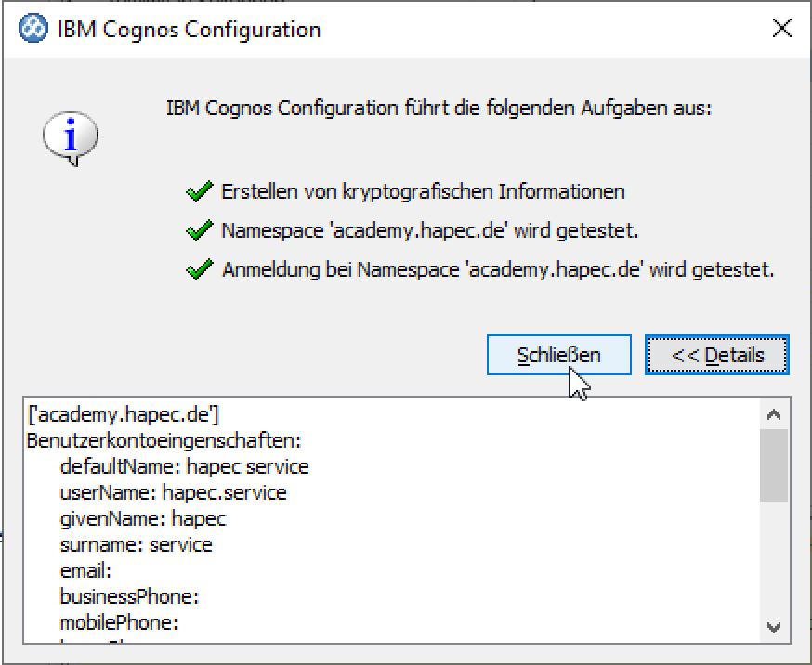Click the green checkmark beside cryptographic information task
Screen dimensions: 812x665
[x=199, y=193]
